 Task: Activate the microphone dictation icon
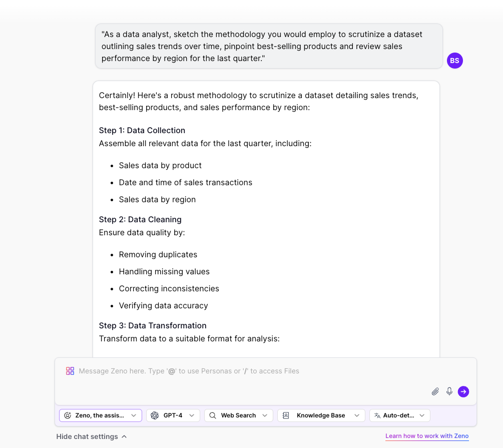click(449, 391)
